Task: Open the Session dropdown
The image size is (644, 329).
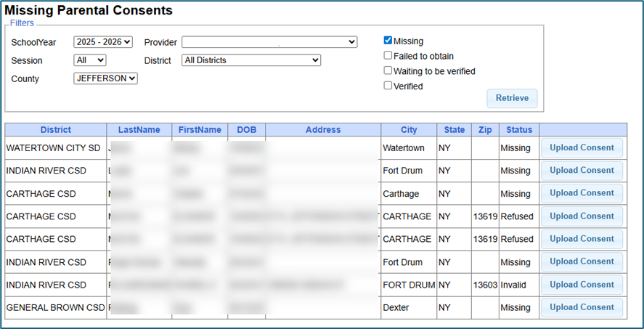Action: (89, 60)
